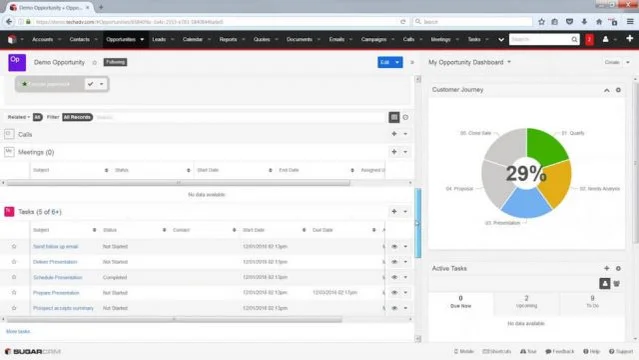Viewport: 639px width, 360px height.
Task: Show my tasks using person icon
Action: coord(605,283)
